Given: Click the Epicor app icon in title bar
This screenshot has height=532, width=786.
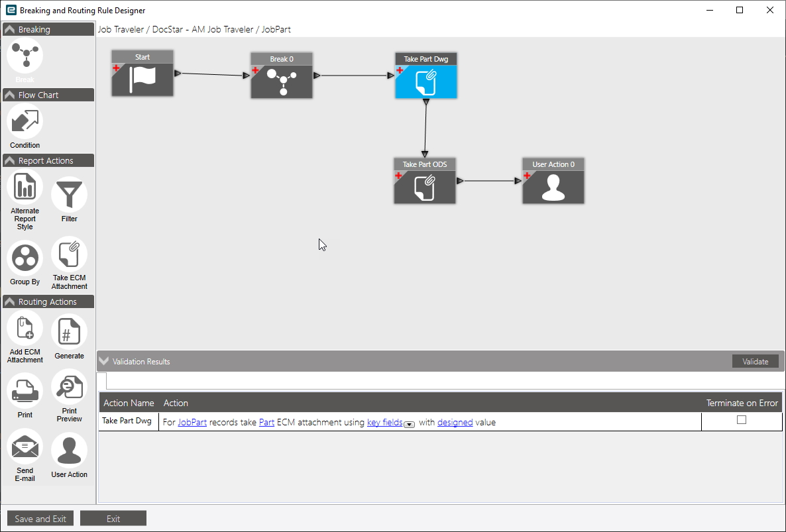Looking at the screenshot, I should [11, 10].
